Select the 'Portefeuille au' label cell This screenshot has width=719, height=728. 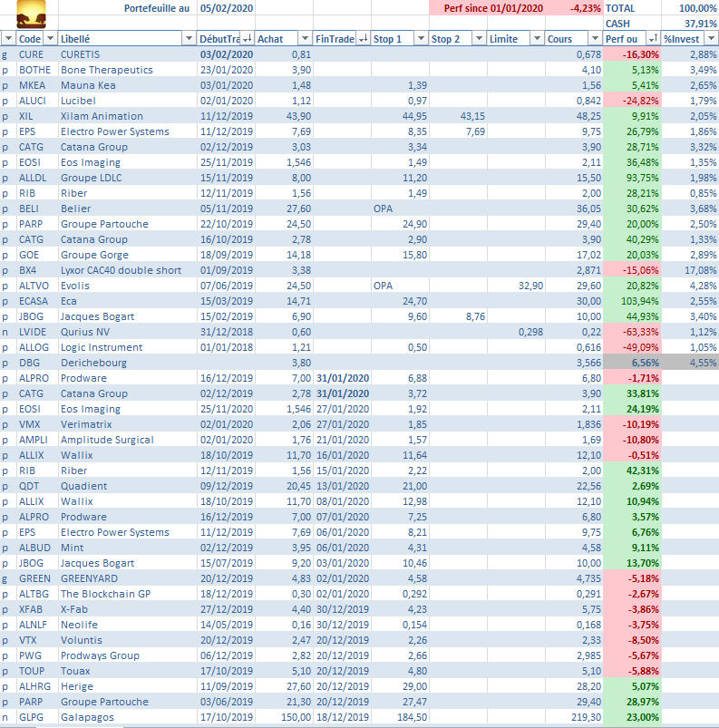pyautogui.click(x=128, y=8)
